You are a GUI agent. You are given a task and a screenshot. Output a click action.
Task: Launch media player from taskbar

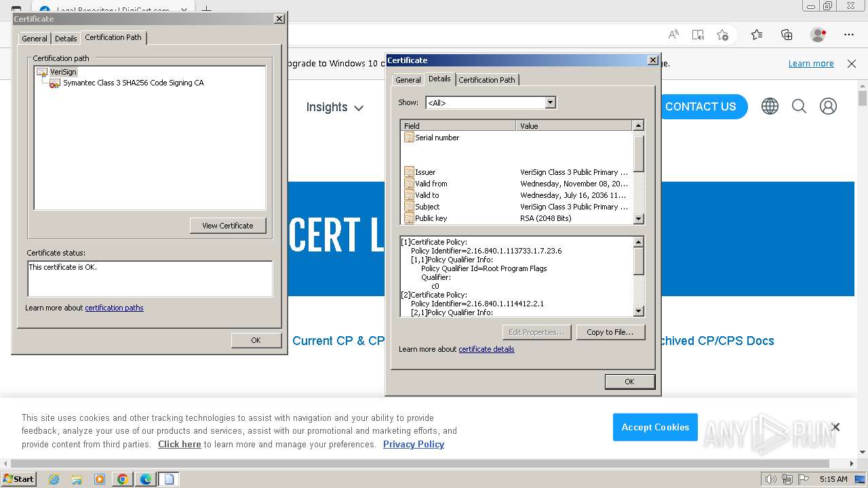pyautogui.click(x=100, y=479)
